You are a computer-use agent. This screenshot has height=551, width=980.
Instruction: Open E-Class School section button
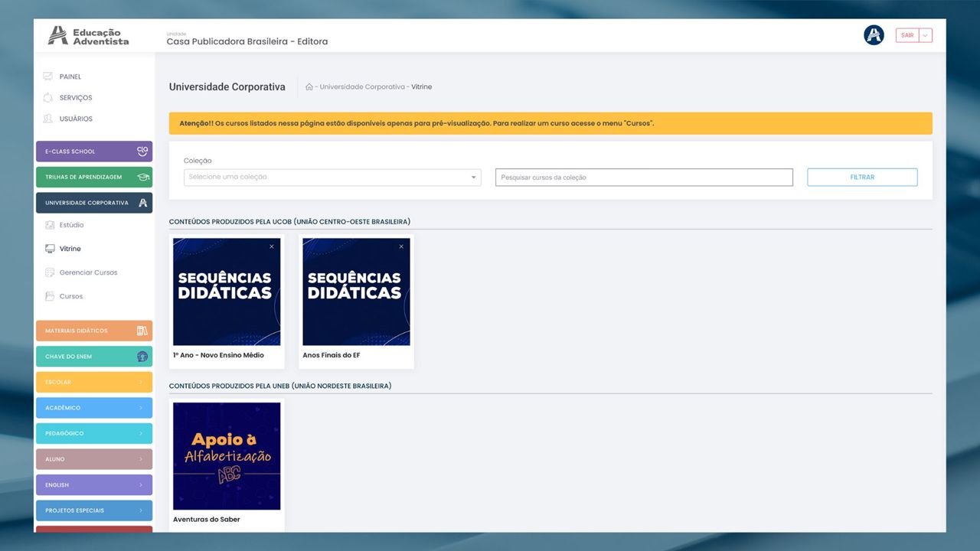tap(94, 152)
